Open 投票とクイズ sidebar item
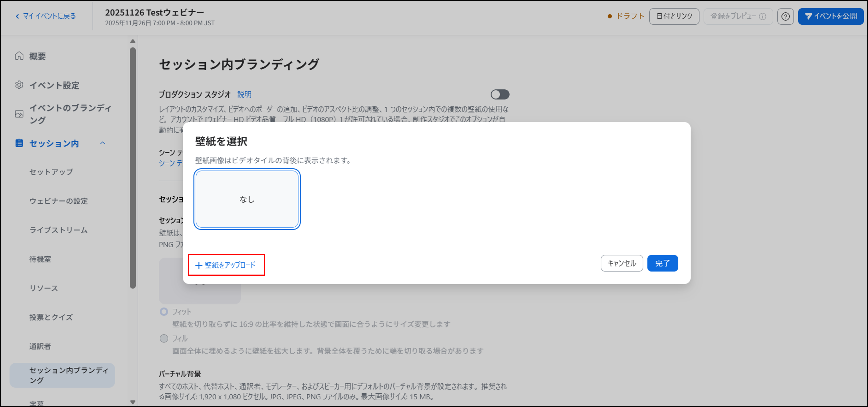868x407 pixels. [x=51, y=317]
